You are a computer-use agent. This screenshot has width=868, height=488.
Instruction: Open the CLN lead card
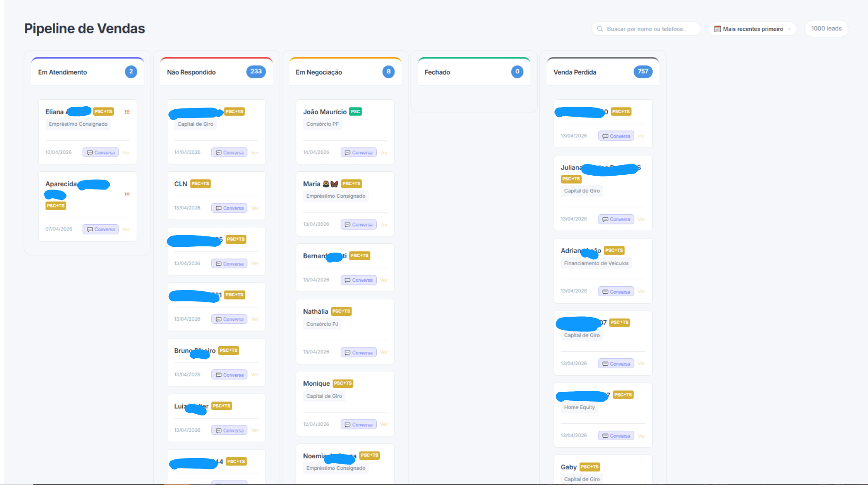pos(216,196)
